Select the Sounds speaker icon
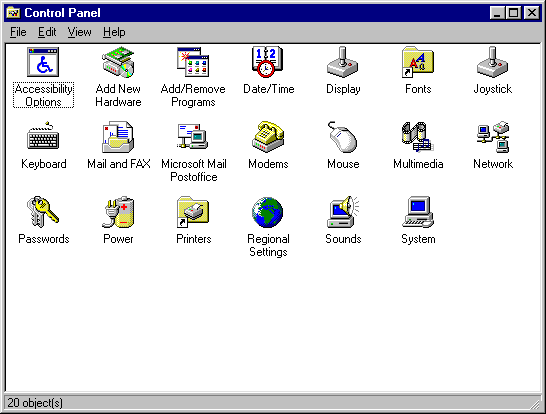Viewport: 546px width, 414px height. pyautogui.click(x=343, y=212)
